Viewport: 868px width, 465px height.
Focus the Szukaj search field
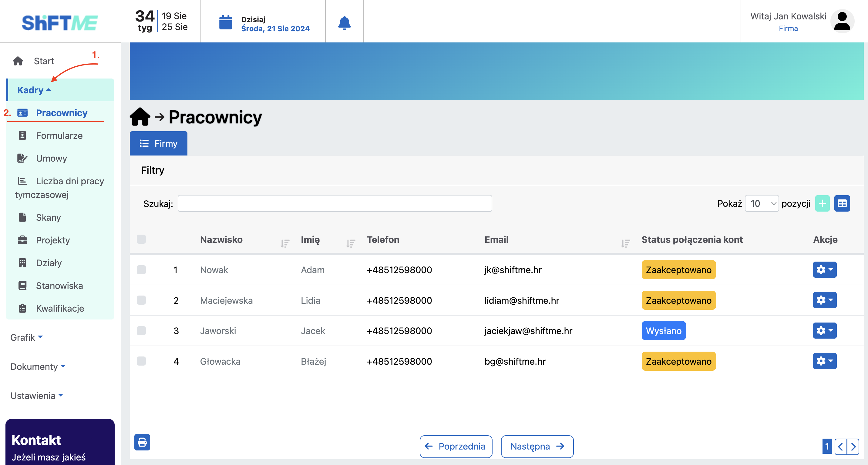pyautogui.click(x=335, y=203)
